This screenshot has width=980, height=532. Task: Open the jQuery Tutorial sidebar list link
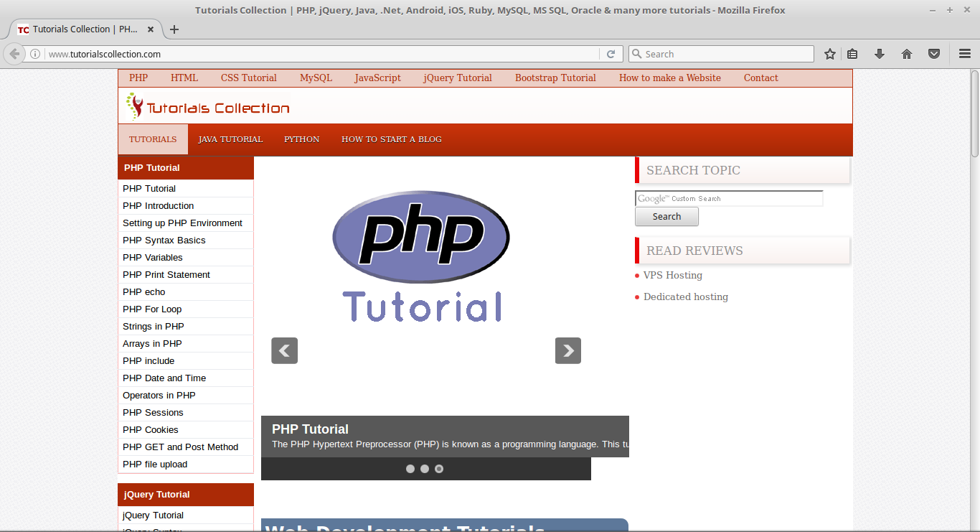tap(153, 515)
